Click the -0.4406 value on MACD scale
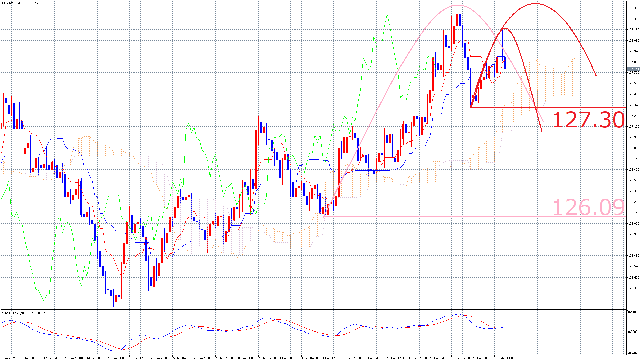 633,353
